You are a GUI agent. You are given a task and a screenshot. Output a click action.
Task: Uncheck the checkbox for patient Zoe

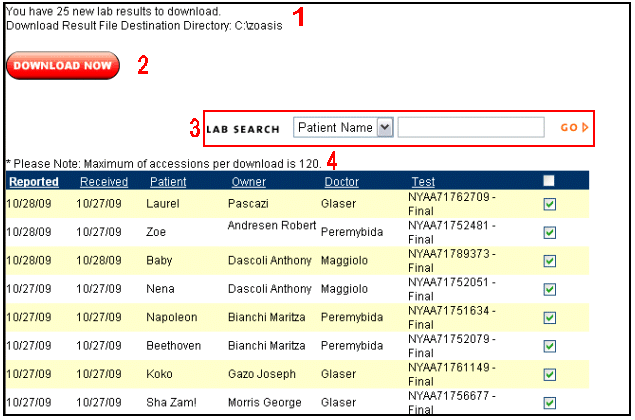[x=550, y=232]
